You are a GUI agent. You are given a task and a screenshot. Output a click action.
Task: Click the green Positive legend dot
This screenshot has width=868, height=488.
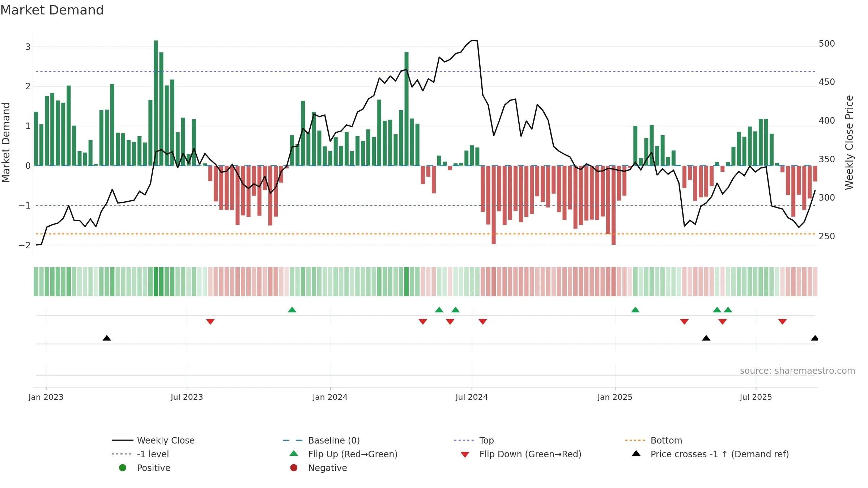123,468
